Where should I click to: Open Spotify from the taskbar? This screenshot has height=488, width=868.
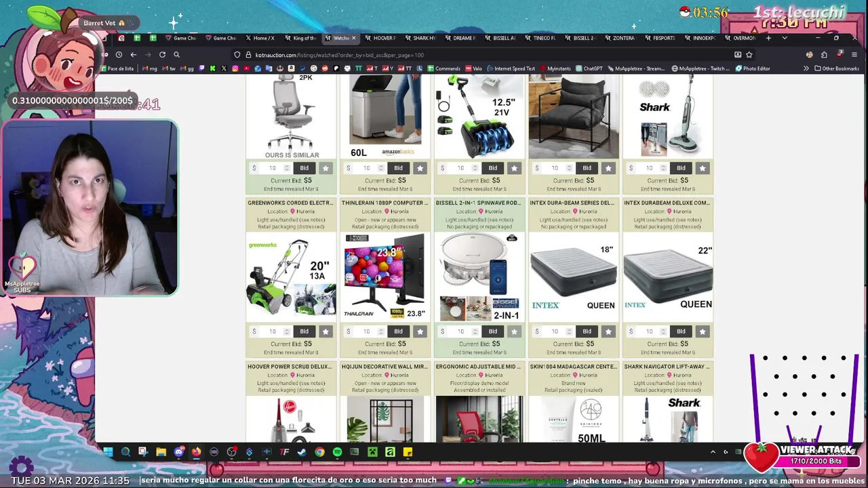[337, 452]
